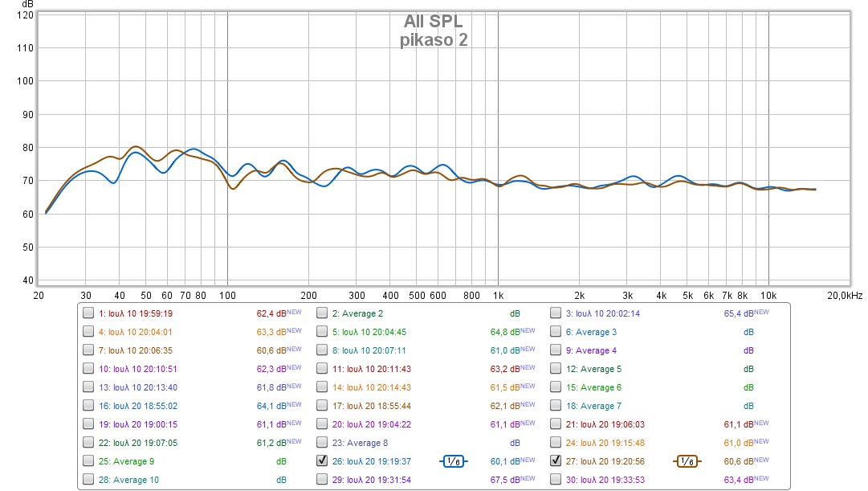Click the 67,5 dB value of trace 29
Viewport: 868px width, 491px height.
point(504,480)
